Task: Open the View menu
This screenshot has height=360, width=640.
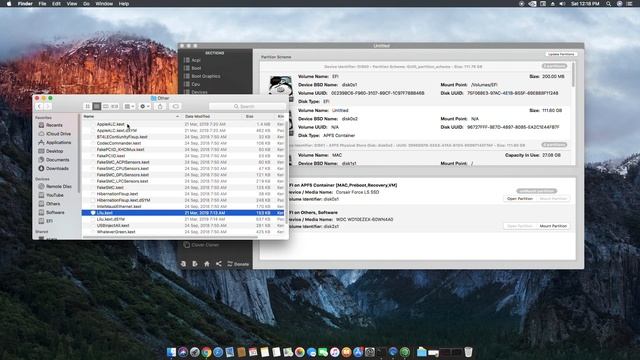Action: pyautogui.click(x=72, y=4)
